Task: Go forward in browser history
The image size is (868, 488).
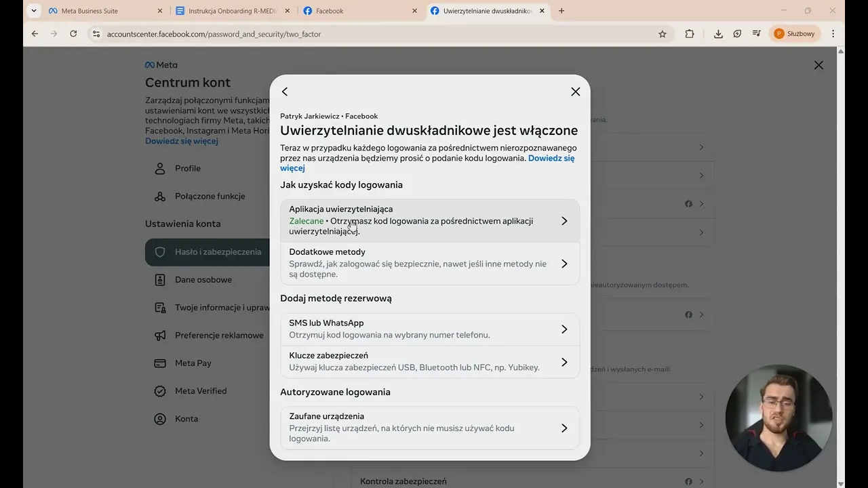Action: pyautogui.click(x=54, y=34)
